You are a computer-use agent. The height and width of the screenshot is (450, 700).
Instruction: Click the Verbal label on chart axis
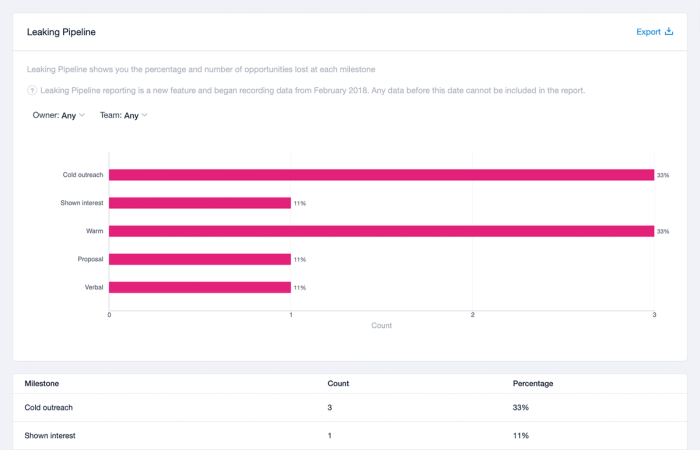tap(93, 287)
